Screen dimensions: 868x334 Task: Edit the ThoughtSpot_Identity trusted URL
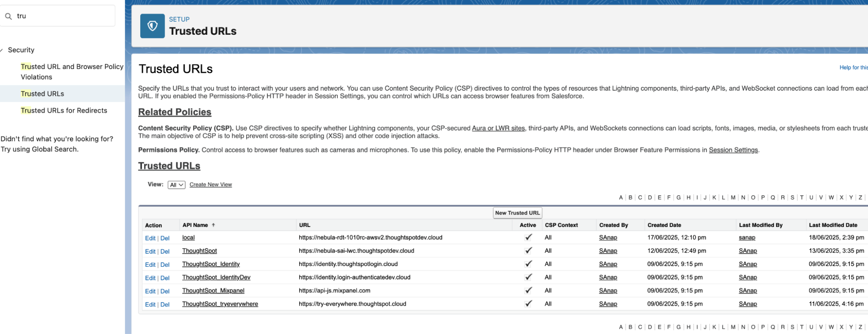click(150, 265)
